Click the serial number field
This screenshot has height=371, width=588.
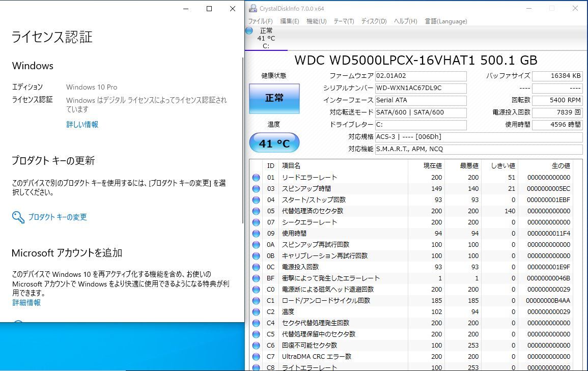click(421, 88)
